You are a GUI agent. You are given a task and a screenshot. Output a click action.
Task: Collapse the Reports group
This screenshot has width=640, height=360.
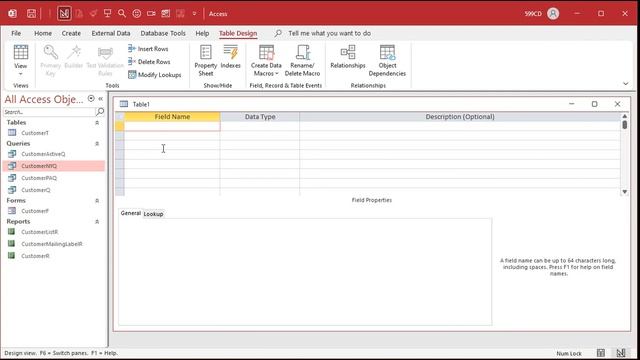[x=97, y=222]
